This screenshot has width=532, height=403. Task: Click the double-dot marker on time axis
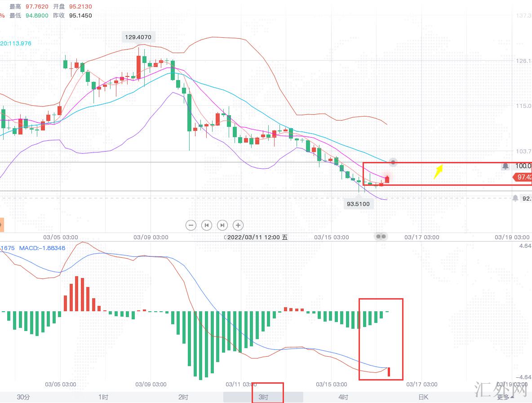(x=381, y=236)
